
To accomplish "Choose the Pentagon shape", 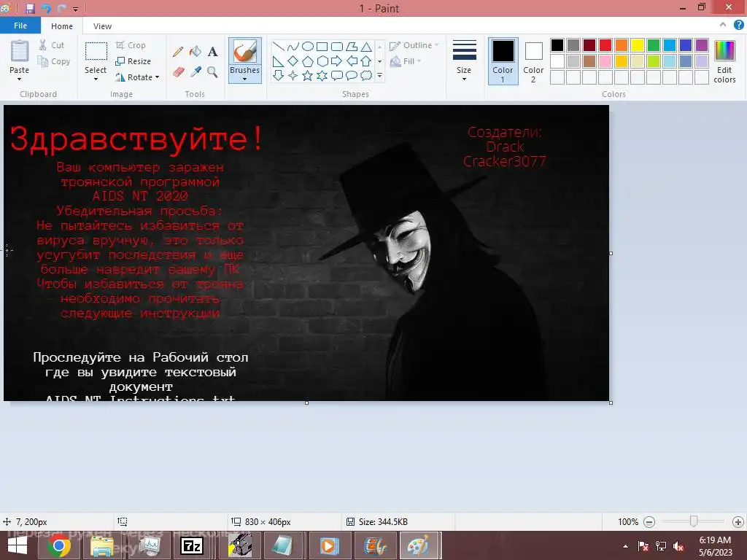I will pos(308,61).
